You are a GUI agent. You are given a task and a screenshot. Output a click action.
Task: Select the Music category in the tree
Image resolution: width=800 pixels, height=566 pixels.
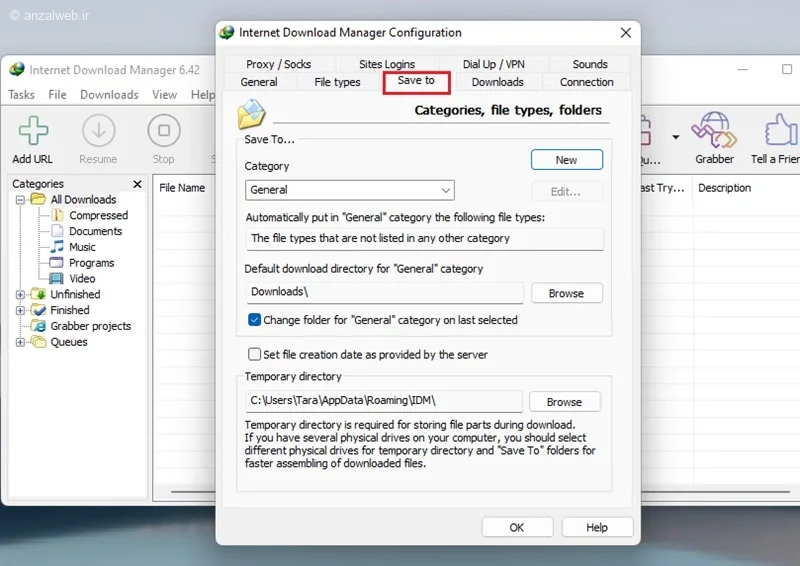click(82, 247)
